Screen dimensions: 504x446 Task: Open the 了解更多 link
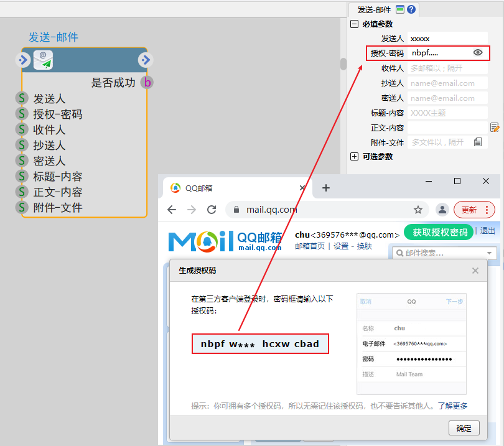click(x=452, y=406)
